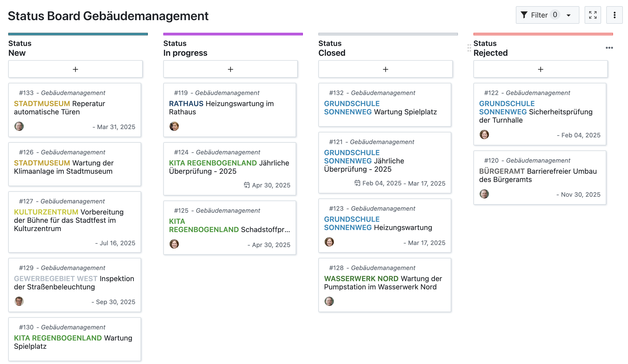Click the filter funnel icon
The width and height of the screenshot is (628, 364).
pos(525,15)
